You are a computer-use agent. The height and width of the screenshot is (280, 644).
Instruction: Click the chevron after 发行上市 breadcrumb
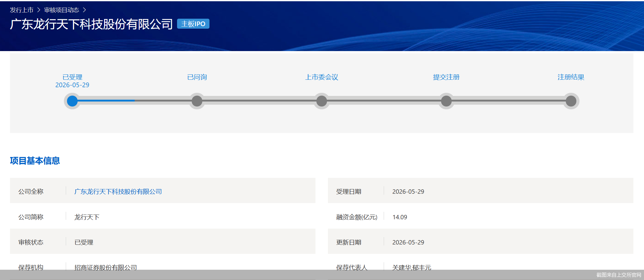tap(39, 10)
